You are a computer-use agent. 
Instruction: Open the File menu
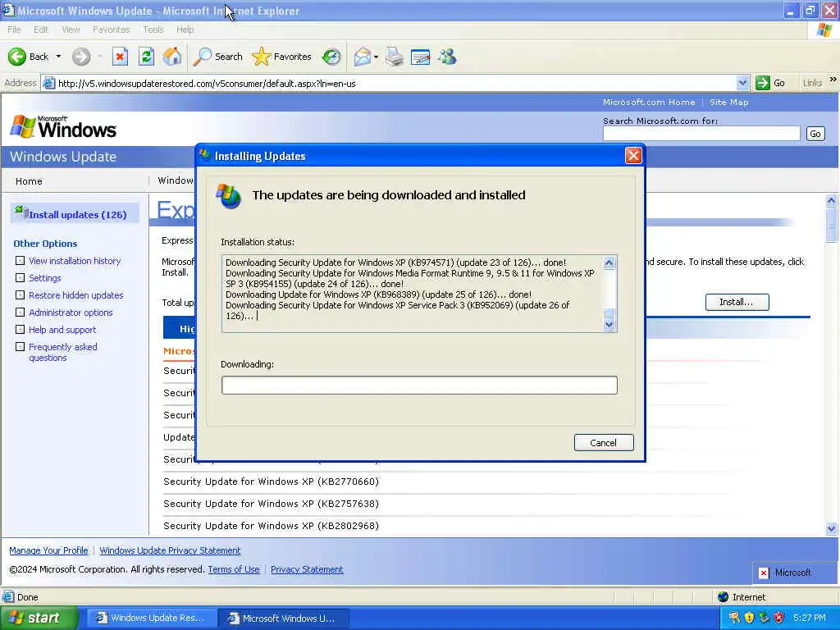click(x=15, y=30)
